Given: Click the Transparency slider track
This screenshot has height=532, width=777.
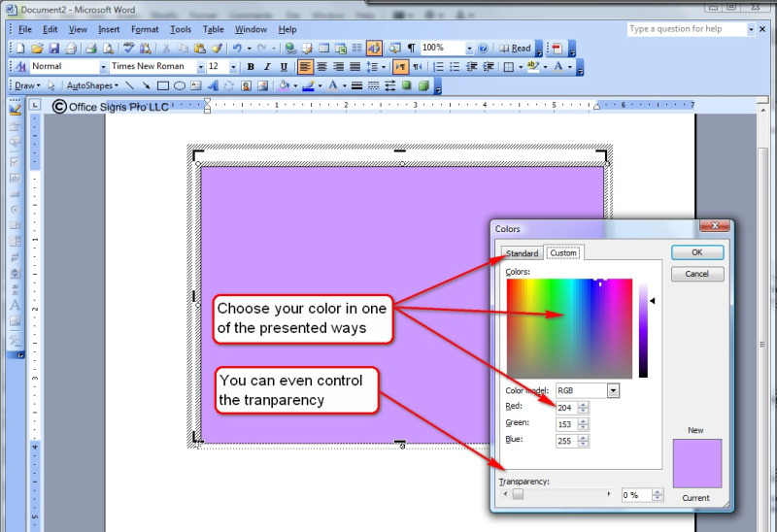Looking at the screenshot, I should 563,494.
